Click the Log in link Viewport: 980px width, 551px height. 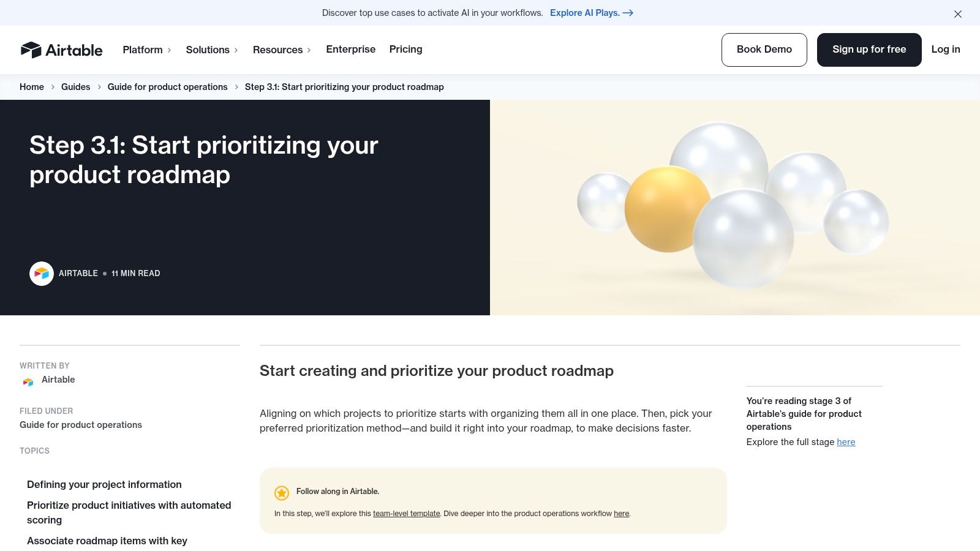coord(945,50)
